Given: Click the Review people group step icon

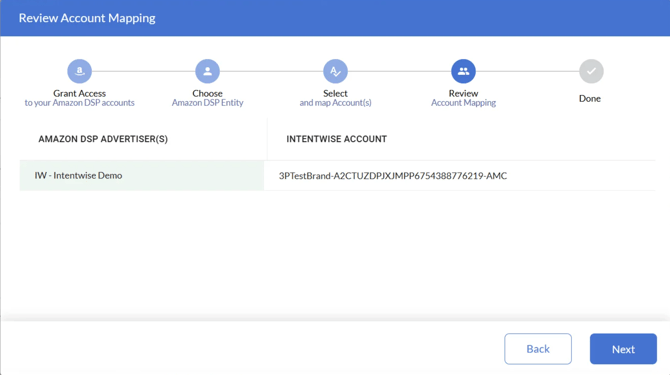Looking at the screenshot, I should (463, 71).
